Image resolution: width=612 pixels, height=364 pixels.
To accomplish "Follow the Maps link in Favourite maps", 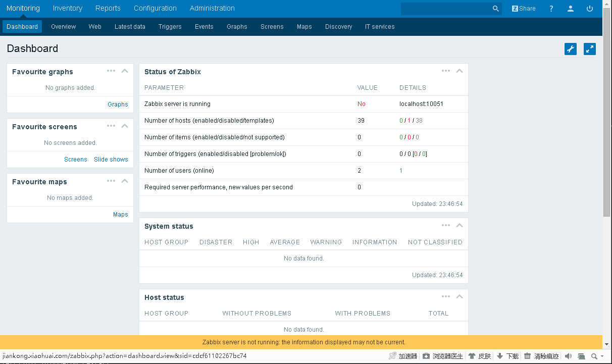I will [x=121, y=215].
